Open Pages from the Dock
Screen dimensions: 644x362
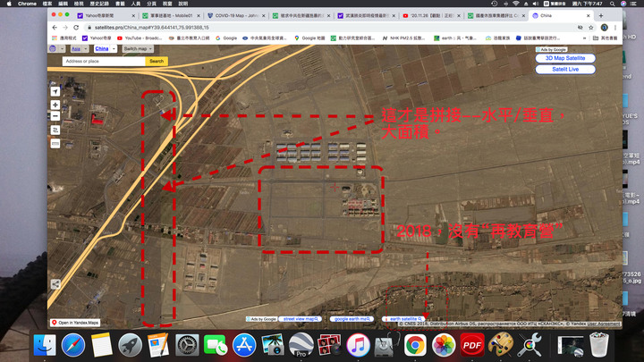click(158, 345)
